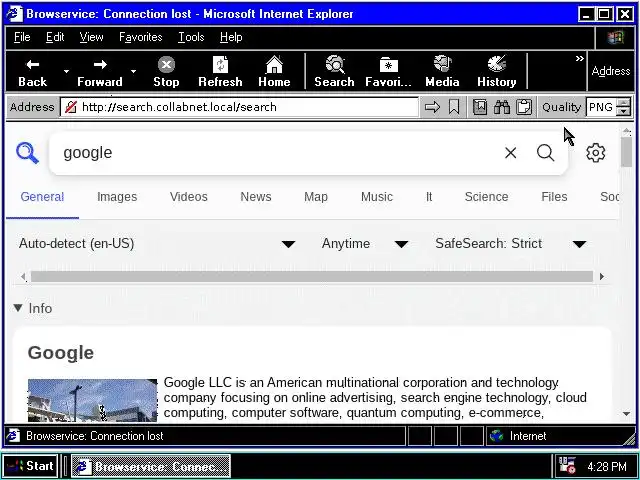Reload the page with the Refresh icon
This screenshot has height=480, width=640.
point(220,64)
